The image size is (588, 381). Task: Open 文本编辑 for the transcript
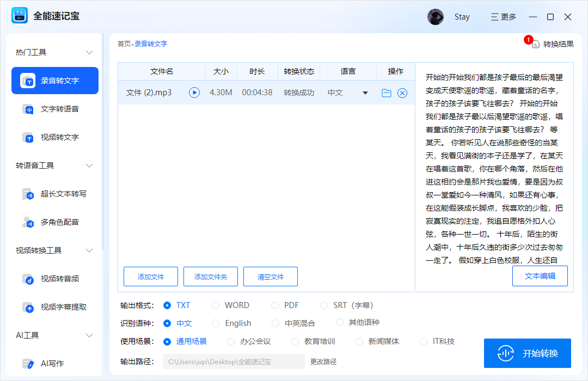(540, 276)
